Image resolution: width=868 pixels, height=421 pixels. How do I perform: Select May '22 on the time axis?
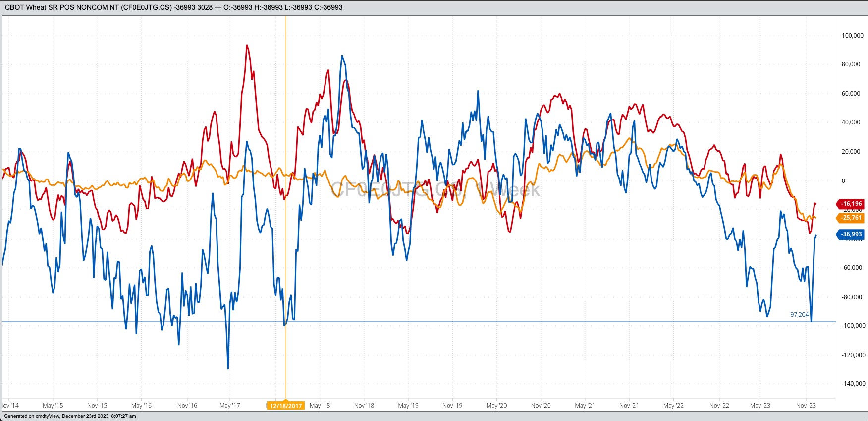(x=673, y=406)
